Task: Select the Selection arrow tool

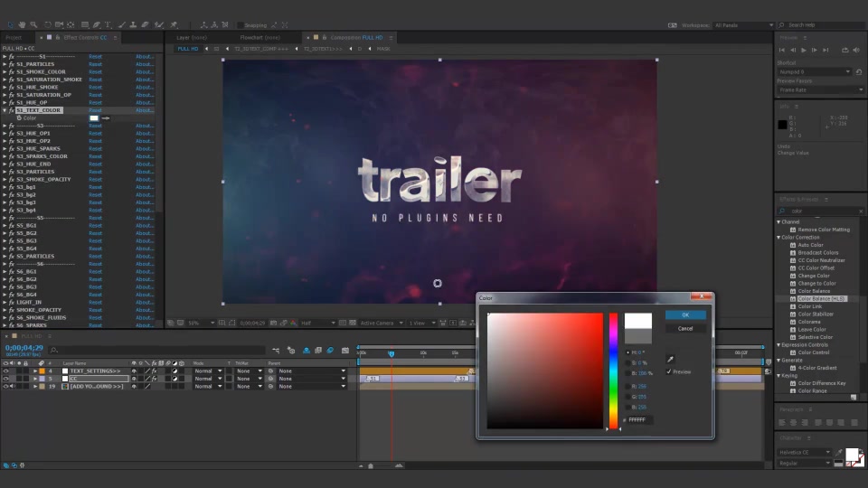Action: [x=10, y=25]
